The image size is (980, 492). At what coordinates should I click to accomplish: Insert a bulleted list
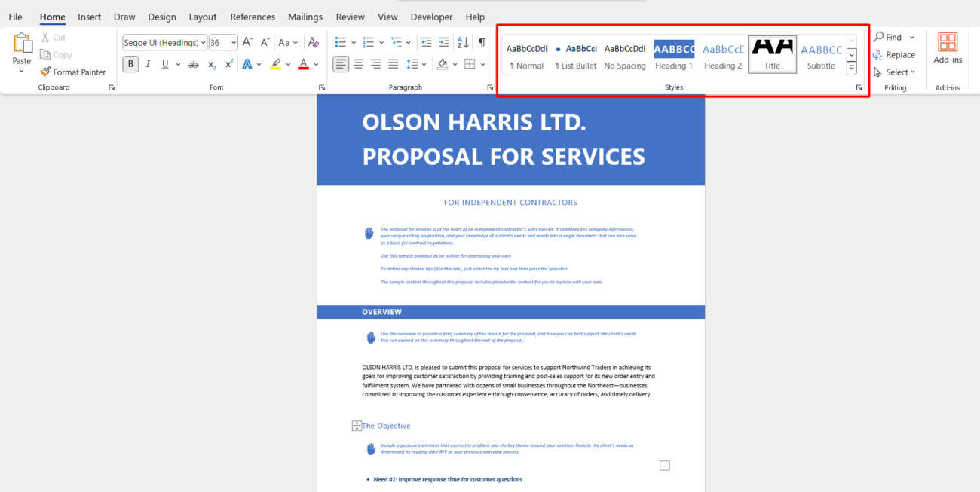pos(341,42)
